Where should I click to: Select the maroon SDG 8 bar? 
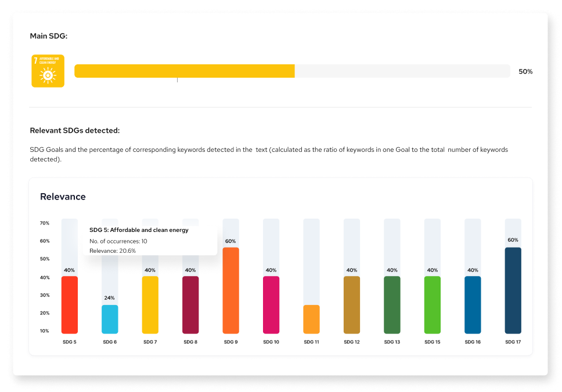point(190,304)
